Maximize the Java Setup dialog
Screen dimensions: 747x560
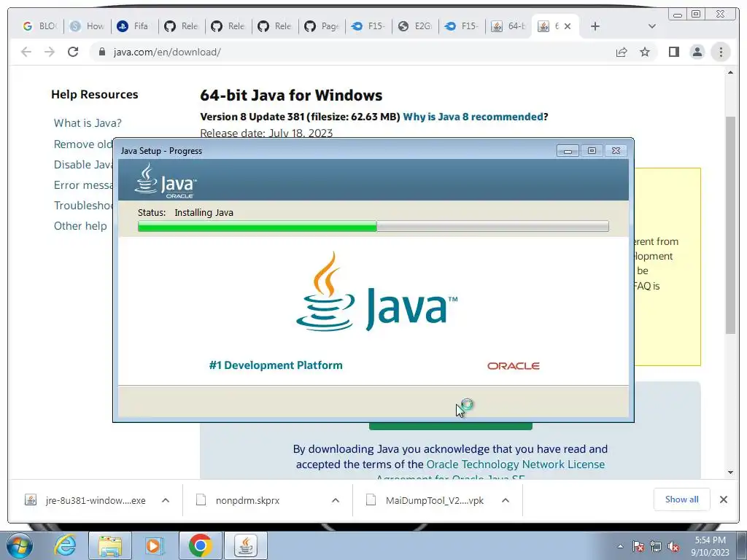click(x=592, y=151)
